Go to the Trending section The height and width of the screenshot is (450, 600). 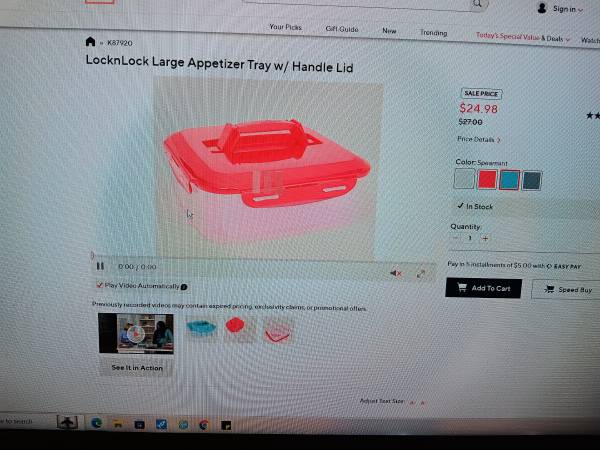434,33
